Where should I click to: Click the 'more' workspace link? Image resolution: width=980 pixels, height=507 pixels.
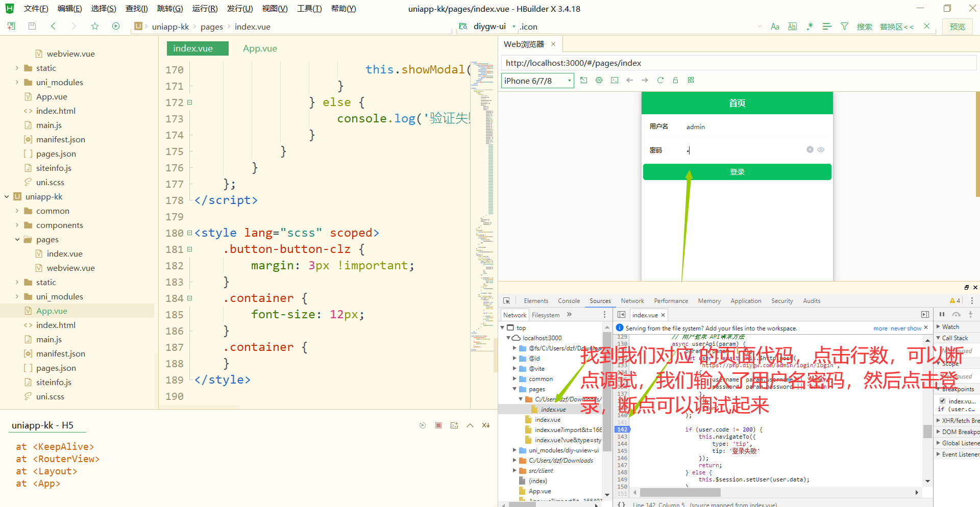click(880, 328)
